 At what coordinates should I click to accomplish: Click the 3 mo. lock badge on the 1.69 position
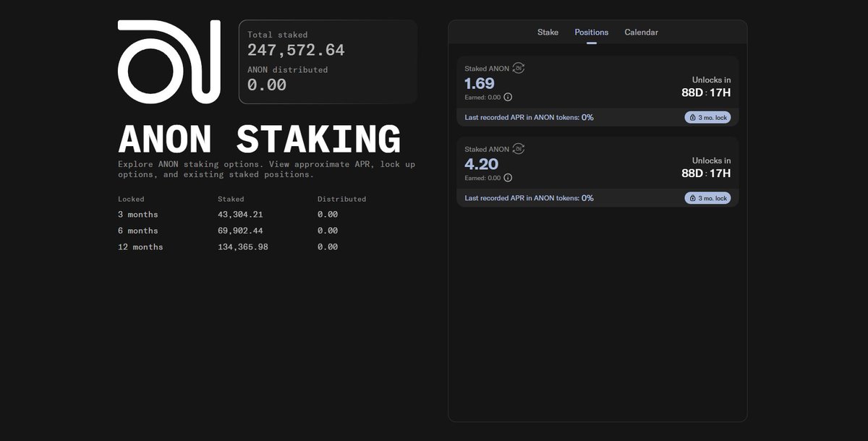click(707, 116)
